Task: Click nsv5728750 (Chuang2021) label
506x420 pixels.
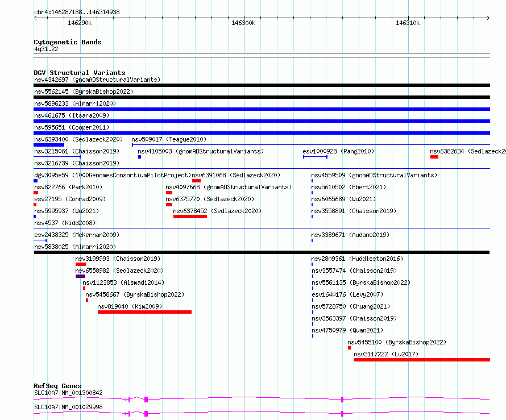Action: [x=350, y=306]
